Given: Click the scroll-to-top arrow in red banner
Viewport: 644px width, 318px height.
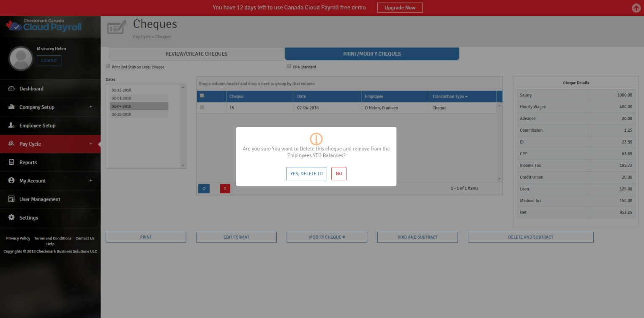Looking at the screenshot, I should (x=636, y=8).
